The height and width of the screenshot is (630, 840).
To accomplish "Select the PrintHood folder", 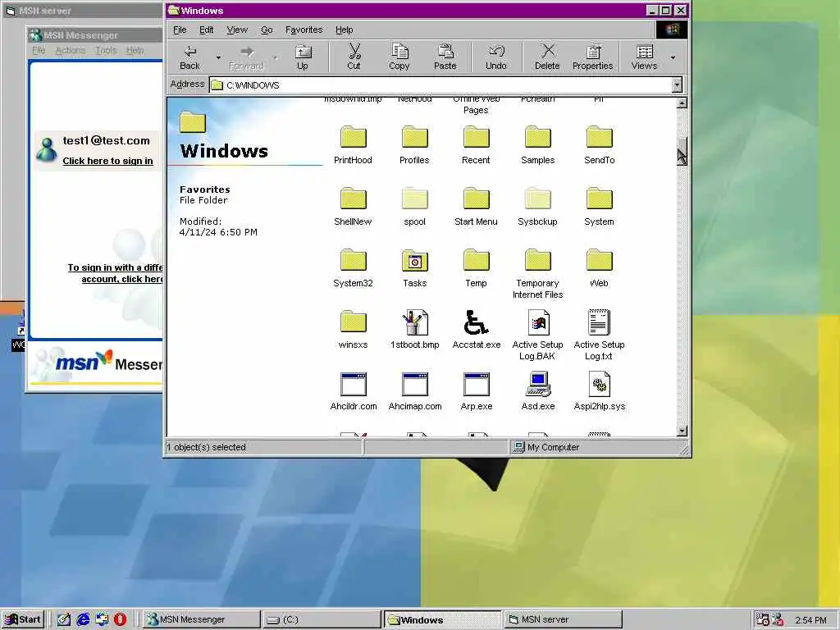I will click(x=353, y=144).
